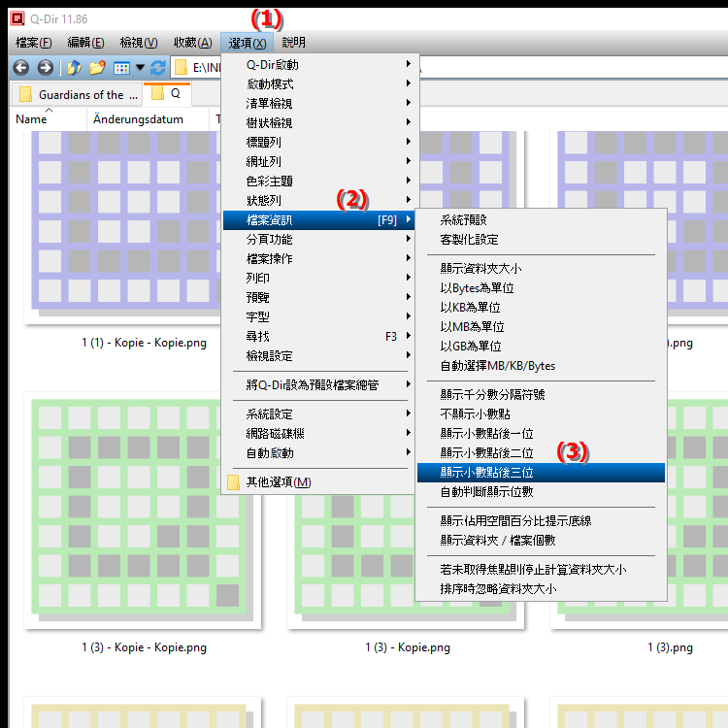Open the 網路磁碟機 submenu
Viewport: 728px width, 728px height.
320,433
